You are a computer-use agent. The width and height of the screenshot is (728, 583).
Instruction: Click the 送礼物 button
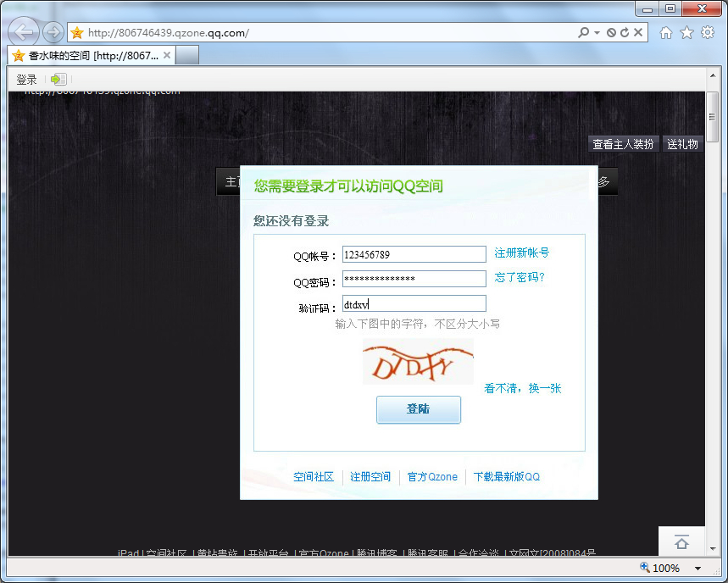(x=682, y=144)
